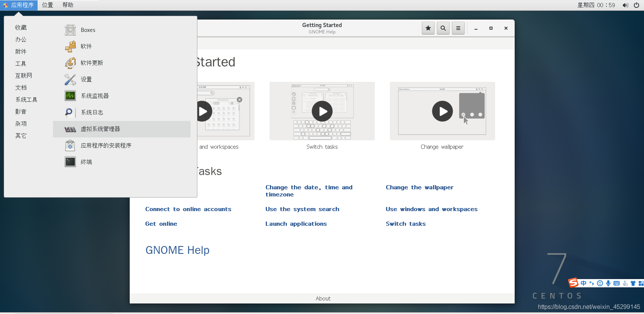Select the 杂项 sundry category
Image resolution: width=644 pixels, height=314 pixels.
21,124
